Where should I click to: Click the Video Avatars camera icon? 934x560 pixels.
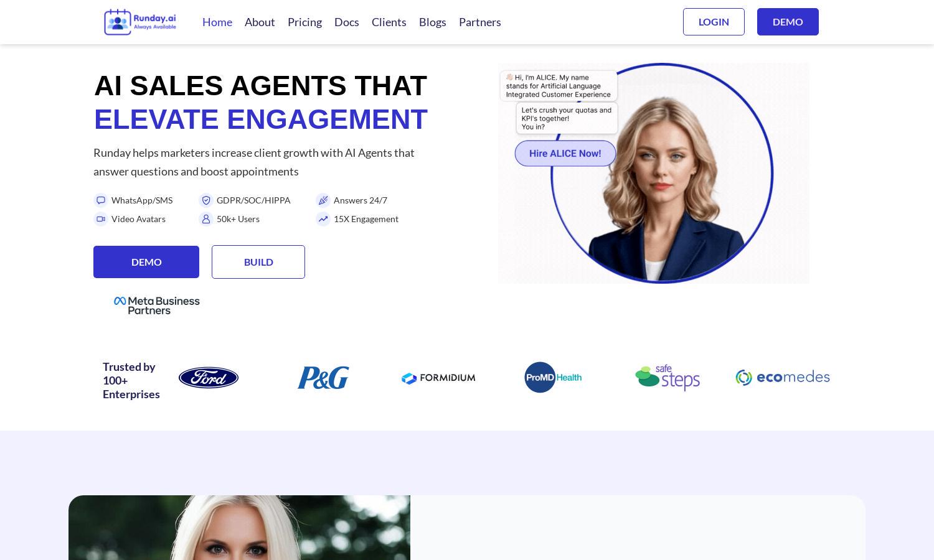100,219
